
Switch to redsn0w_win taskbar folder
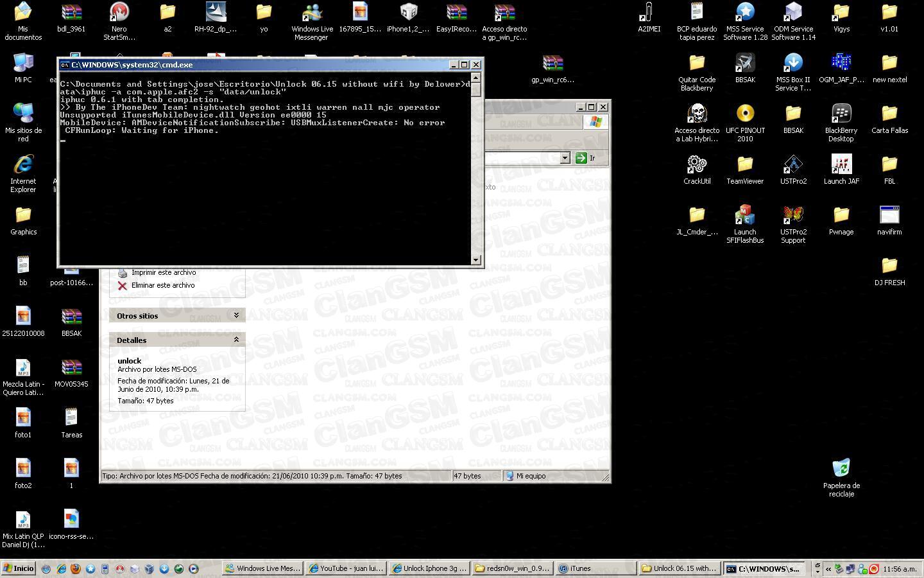513,568
